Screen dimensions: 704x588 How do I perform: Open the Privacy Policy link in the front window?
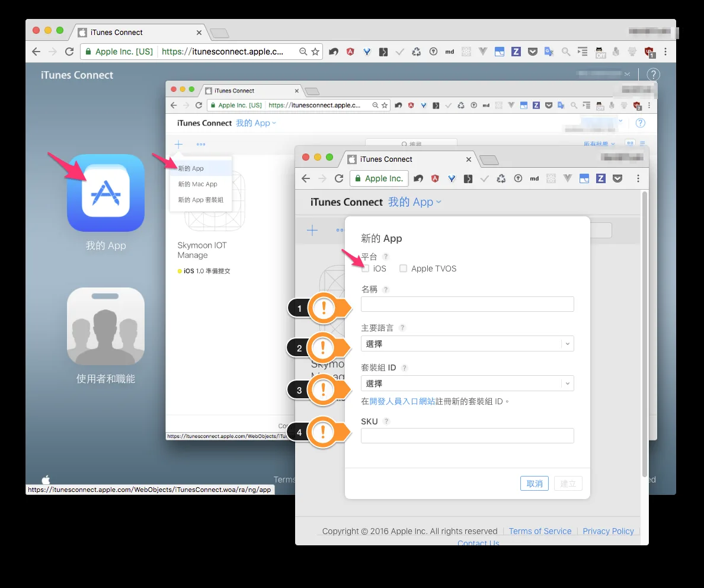[x=608, y=531]
